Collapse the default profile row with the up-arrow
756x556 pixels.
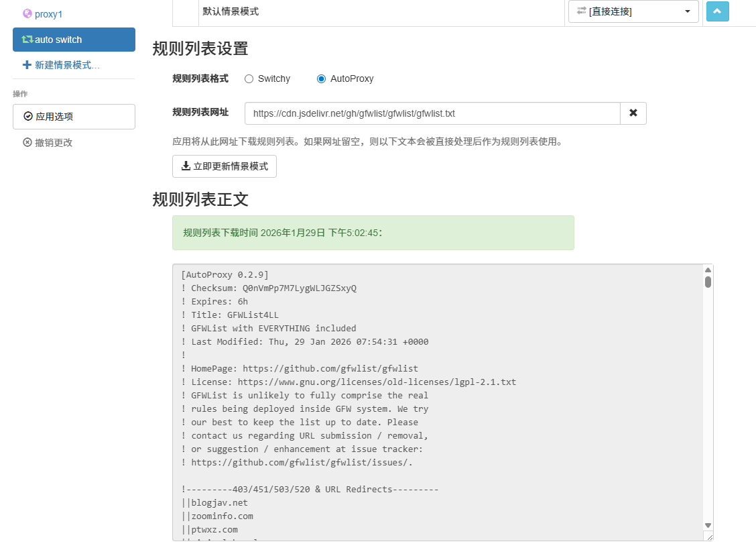tap(717, 11)
